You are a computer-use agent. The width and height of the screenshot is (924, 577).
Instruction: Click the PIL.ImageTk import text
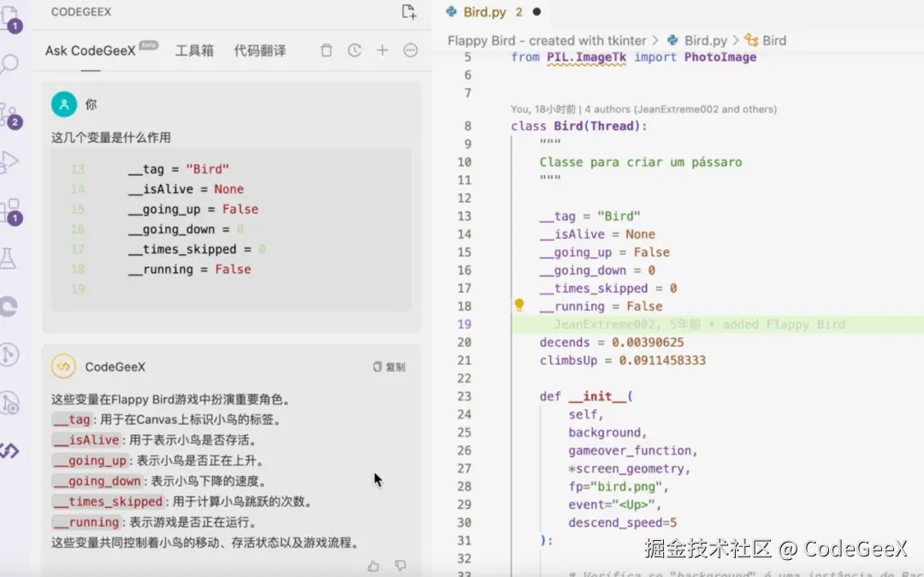(x=586, y=57)
